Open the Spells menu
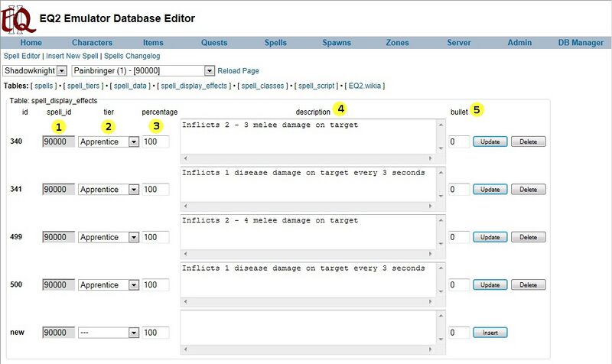This screenshot has width=612, height=364. [275, 43]
